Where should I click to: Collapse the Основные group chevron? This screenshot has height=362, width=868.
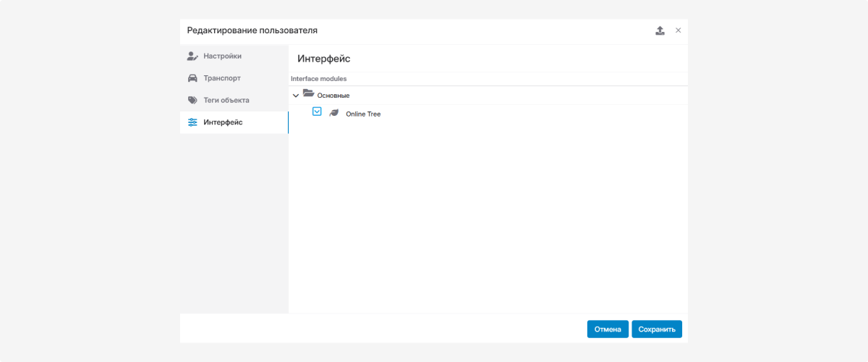click(295, 96)
